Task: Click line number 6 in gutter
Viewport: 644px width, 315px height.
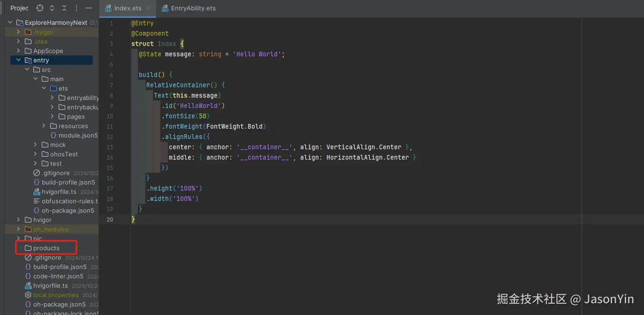Action: [111, 75]
